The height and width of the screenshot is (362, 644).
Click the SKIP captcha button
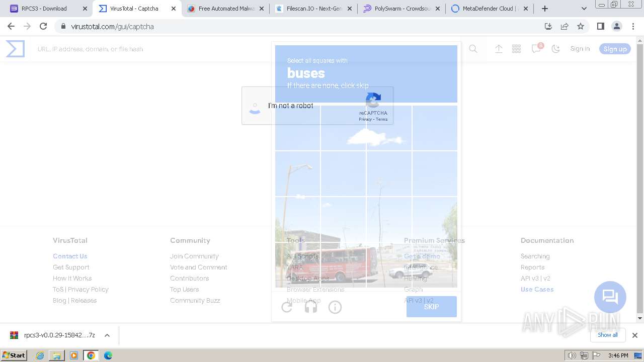point(432,307)
